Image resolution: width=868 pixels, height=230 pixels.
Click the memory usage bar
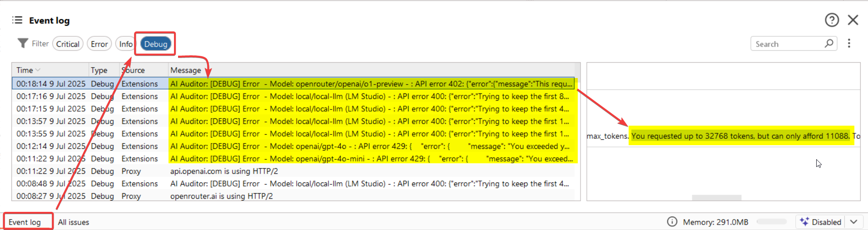(x=771, y=221)
